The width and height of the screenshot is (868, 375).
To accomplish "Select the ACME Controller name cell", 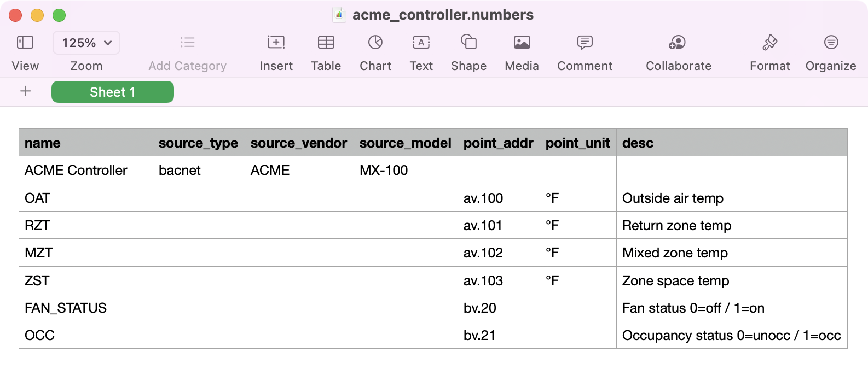I will pyautogui.click(x=86, y=170).
